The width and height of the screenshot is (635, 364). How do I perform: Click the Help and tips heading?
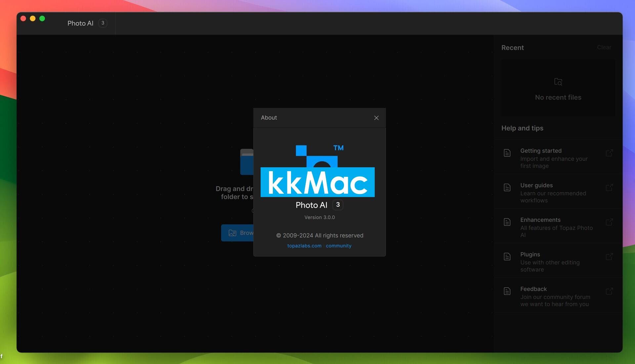(x=522, y=128)
